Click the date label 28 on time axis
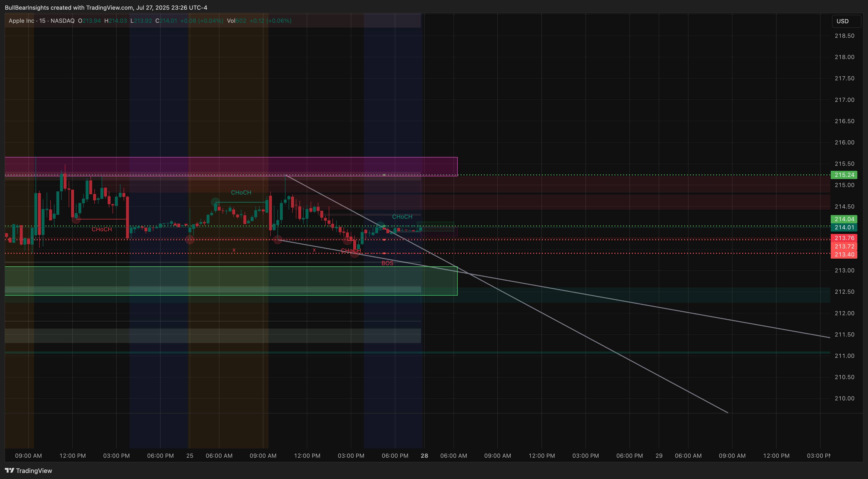868x479 pixels. (x=424, y=456)
